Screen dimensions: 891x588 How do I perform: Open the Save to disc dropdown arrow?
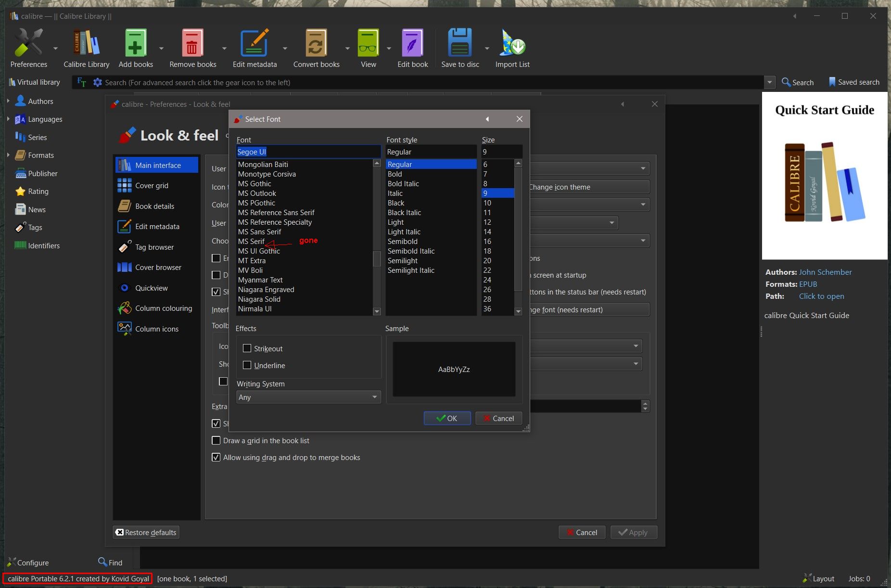pos(487,48)
